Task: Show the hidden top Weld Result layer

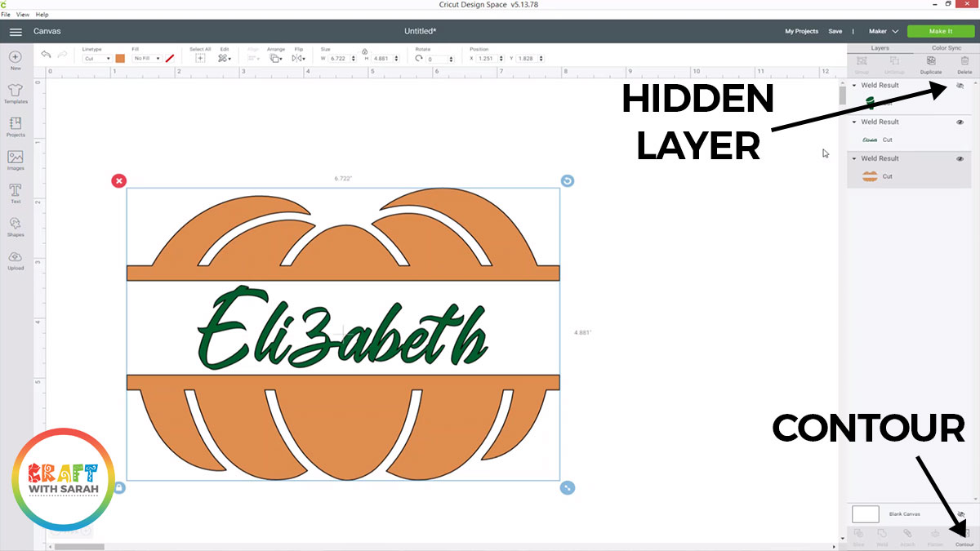Action: click(960, 85)
